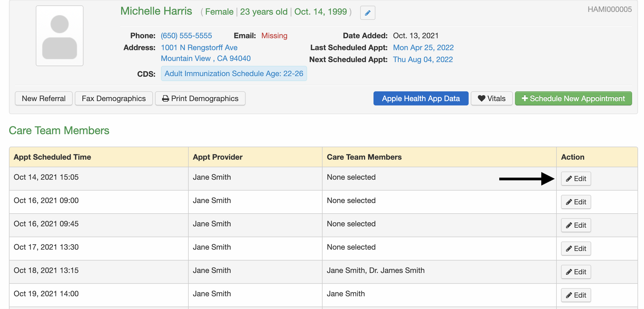
Task: Open Adult Immunization Schedule Age: 22-26
Action: coord(234,73)
